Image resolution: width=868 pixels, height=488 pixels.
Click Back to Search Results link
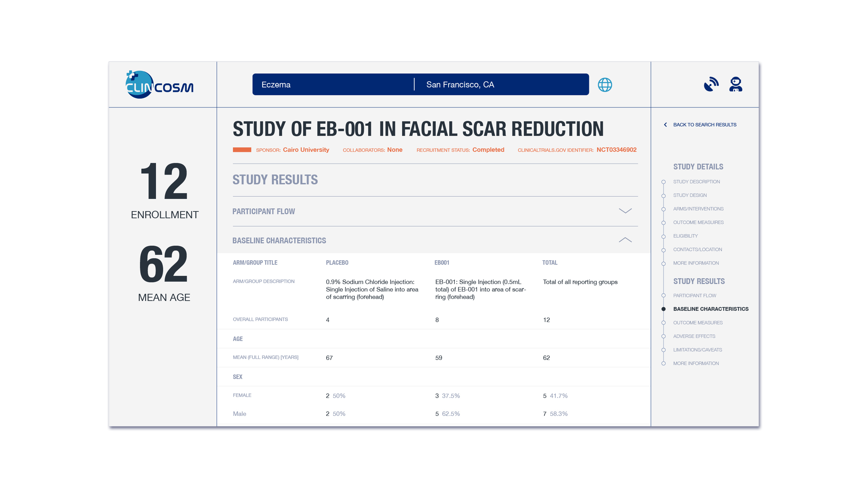(x=704, y=125)
